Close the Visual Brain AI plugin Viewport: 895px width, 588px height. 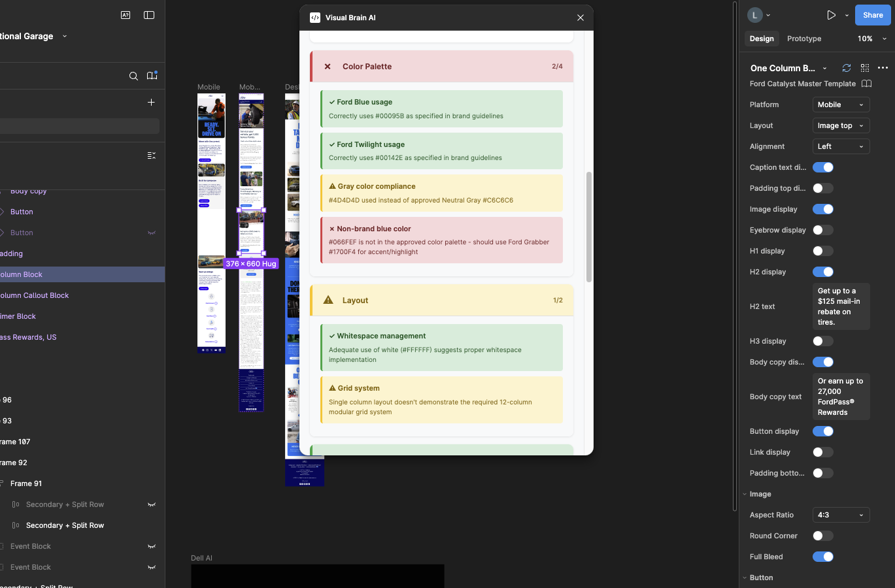click(580, 18)
